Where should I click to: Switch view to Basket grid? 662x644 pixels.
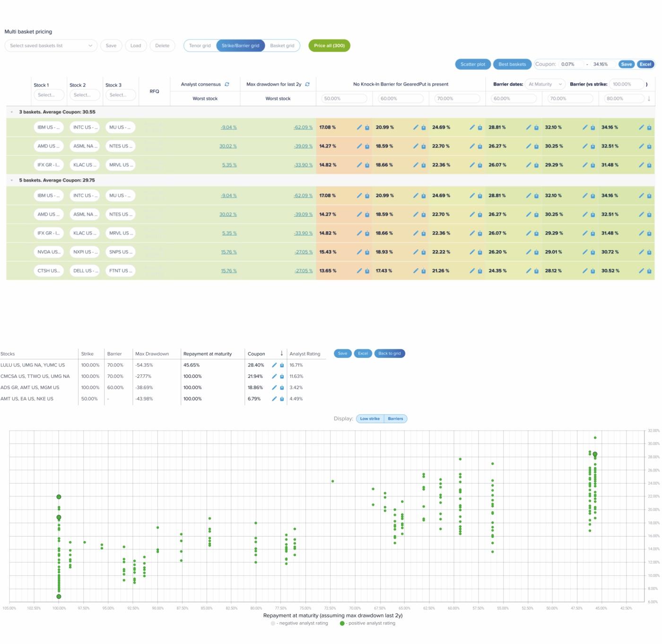point(282,46)
